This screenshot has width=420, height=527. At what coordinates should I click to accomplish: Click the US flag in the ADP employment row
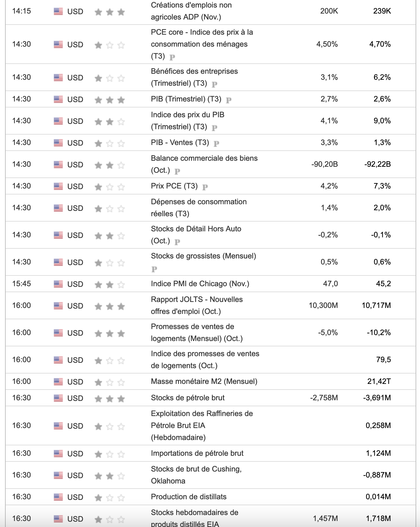58,11
